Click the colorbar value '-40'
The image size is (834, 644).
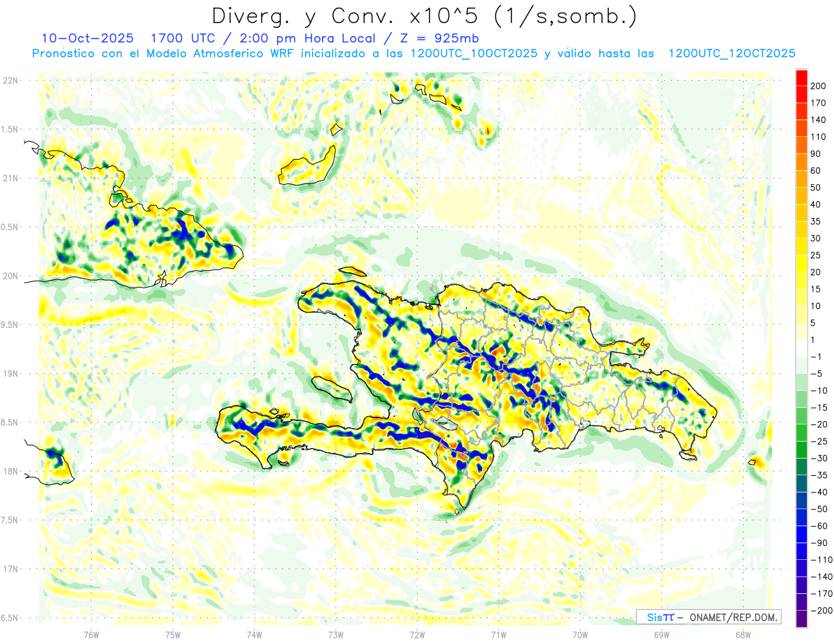820,492
